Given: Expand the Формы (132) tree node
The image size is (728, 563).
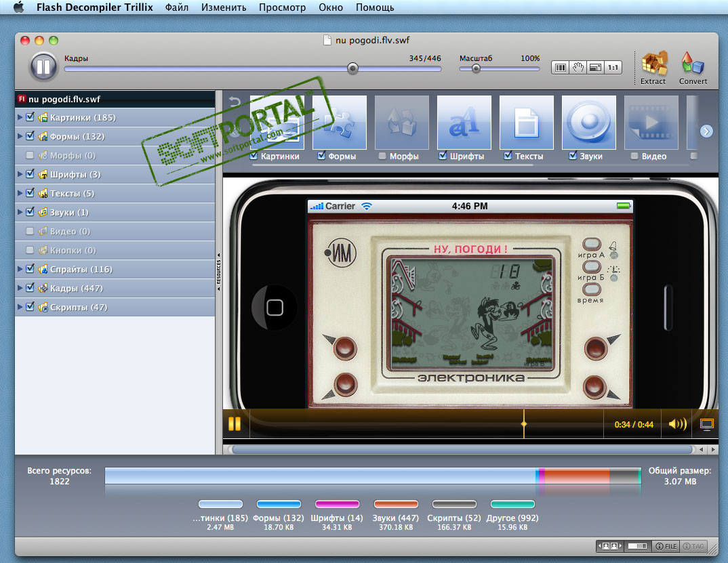Looking at the screenshot, I should [x=20, y=136].
